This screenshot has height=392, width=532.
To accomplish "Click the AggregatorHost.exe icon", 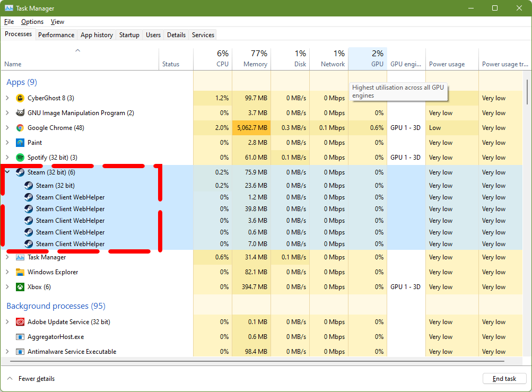I will [20, 337].
